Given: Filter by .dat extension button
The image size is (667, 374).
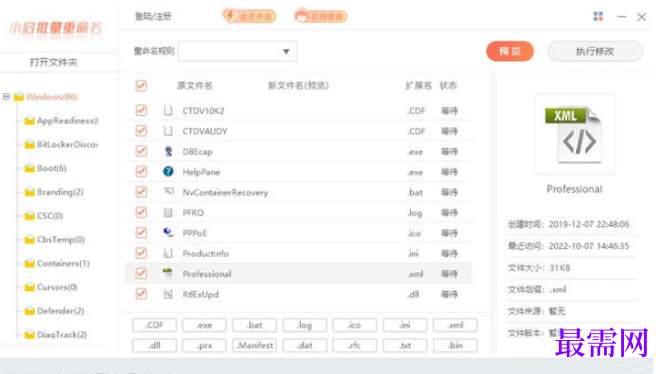Looking at the screenshot, I should pyautogui.click(x=305, y=345).
